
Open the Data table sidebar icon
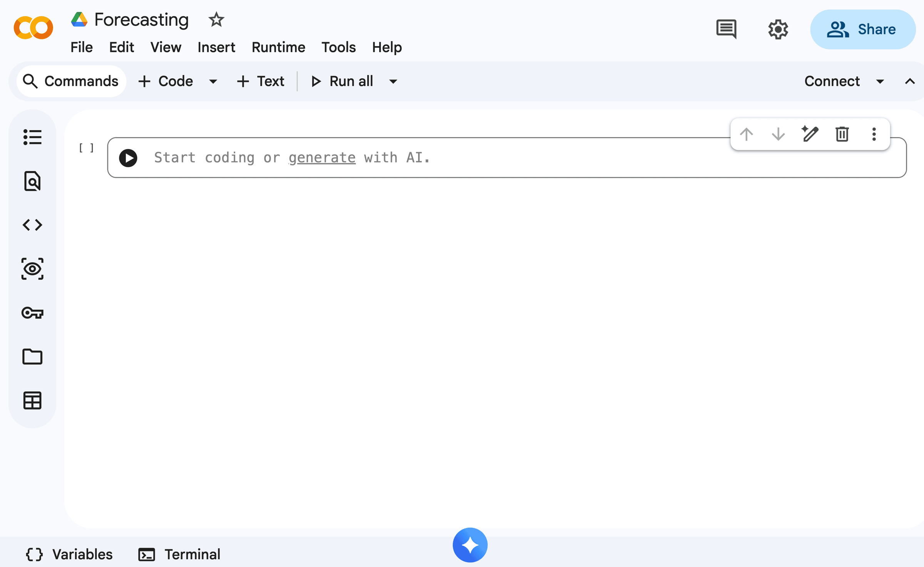coord(32,401)
